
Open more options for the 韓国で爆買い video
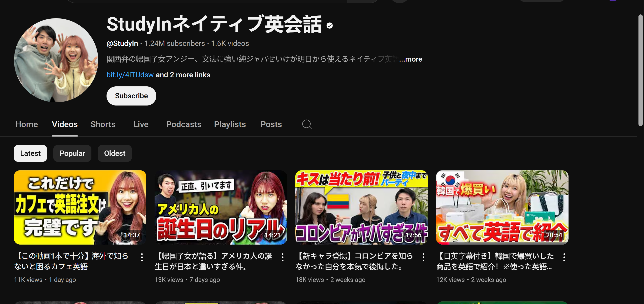[564, 257]
